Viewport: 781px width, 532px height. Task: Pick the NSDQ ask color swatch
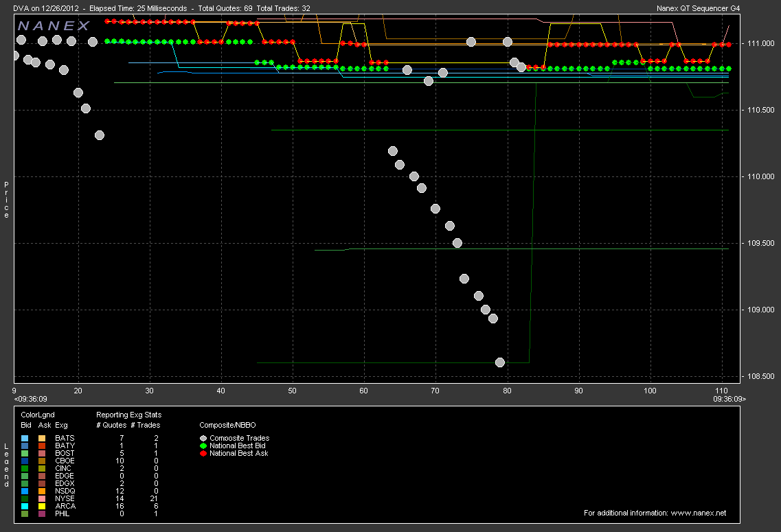point(42,491)
